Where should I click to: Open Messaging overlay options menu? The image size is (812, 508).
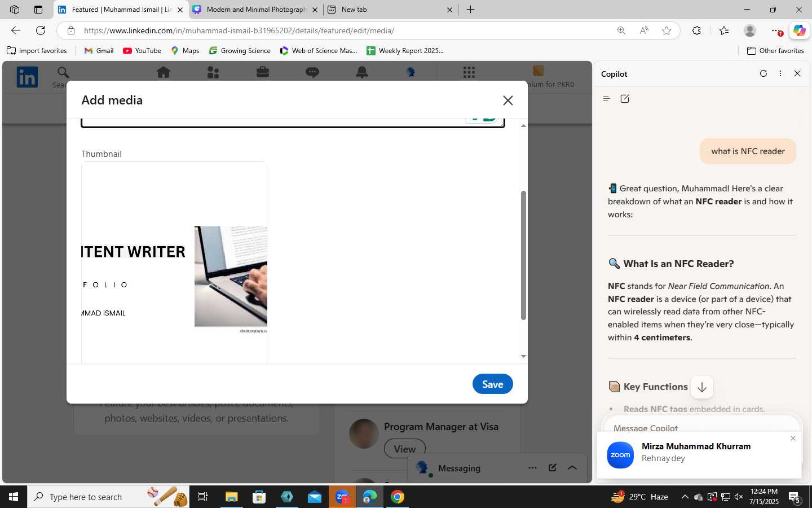pyautogui.click(x=532, y=468)
